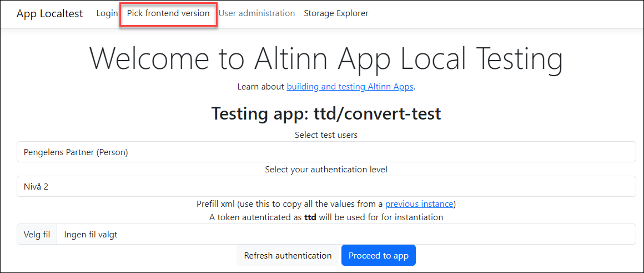Go to User administration
Image resolution: width=644 pixels, height=273 pixels.
coord(256,13)
